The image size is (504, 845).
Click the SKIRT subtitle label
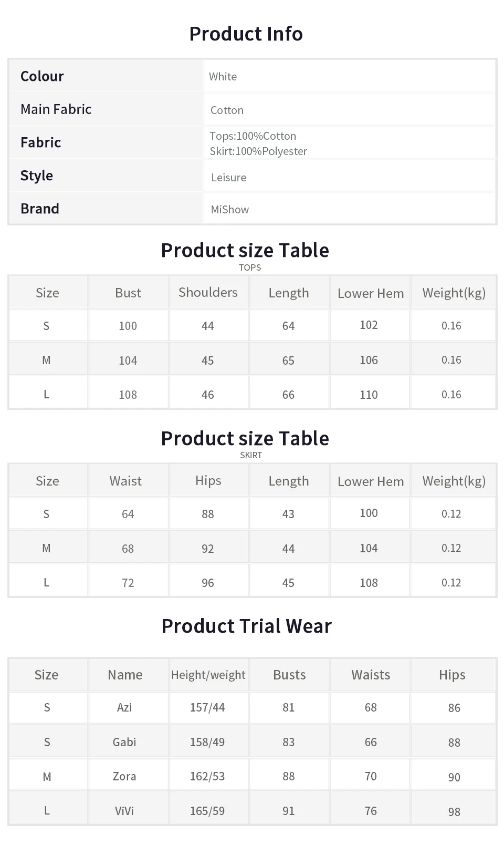click(x=250, y=456)
